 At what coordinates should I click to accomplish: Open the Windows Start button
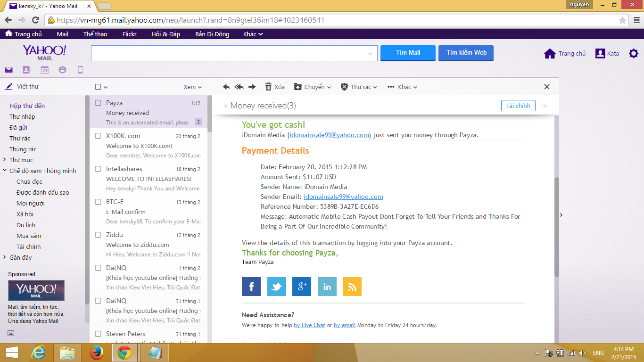click(x=11, y=353)
